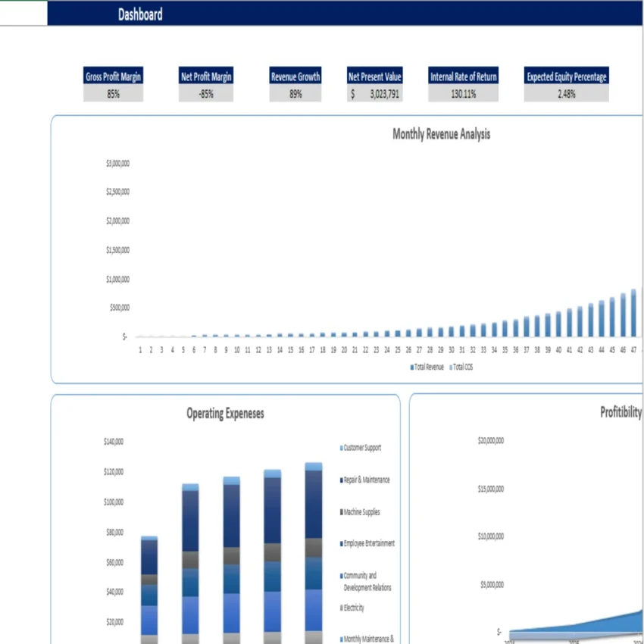This screenshot has height=644, width=644.
Task: Click the Employee Entertainment legend marker
Action: pos(341,543)
